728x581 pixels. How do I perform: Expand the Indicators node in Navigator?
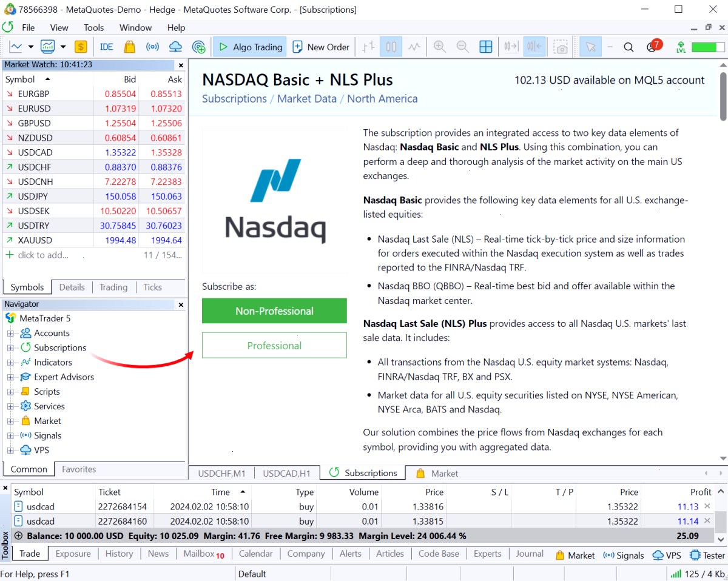tap(10, 362)
